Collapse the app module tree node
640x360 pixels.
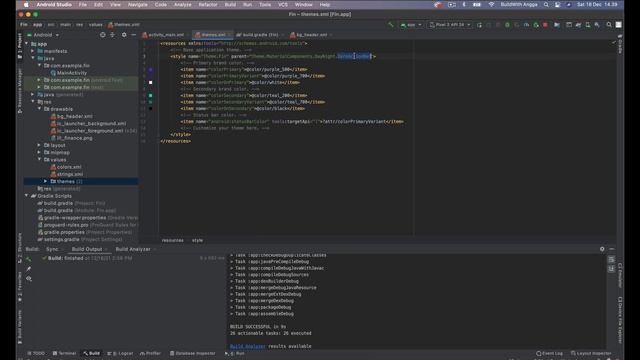27,44
